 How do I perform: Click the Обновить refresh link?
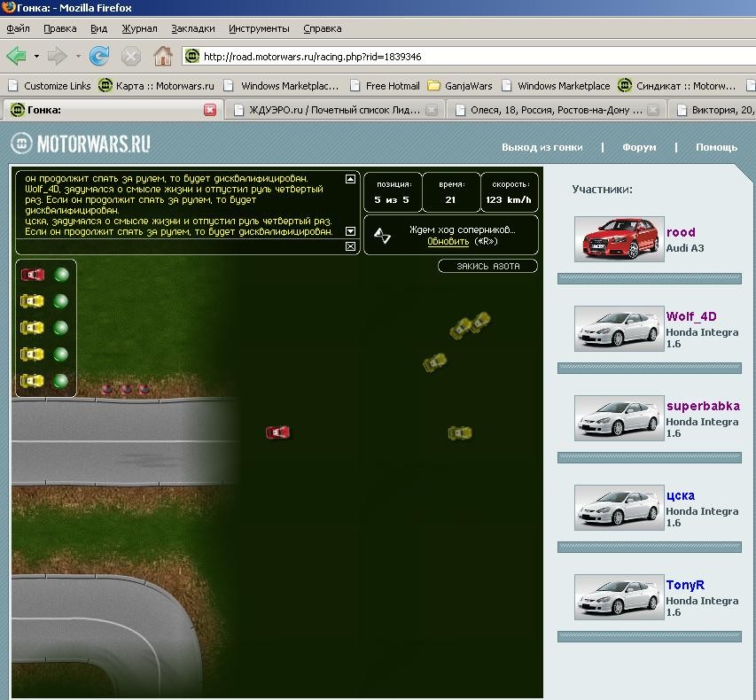(x=448, y=241)
